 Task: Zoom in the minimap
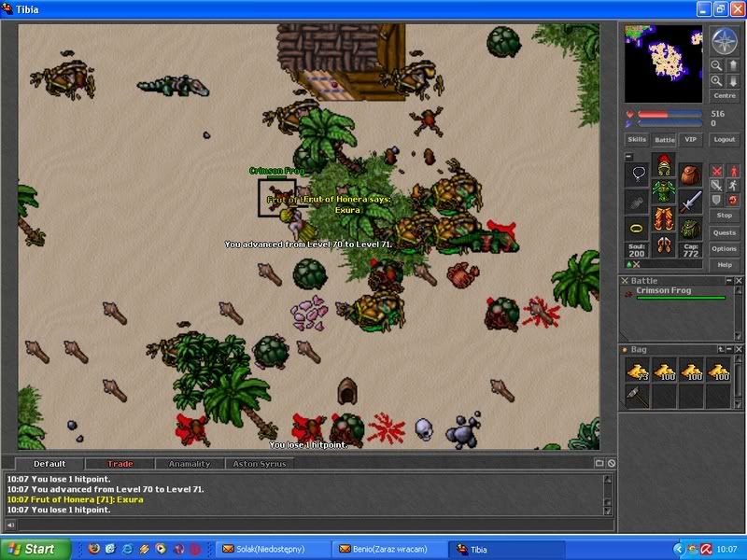[x=716, y=81]
